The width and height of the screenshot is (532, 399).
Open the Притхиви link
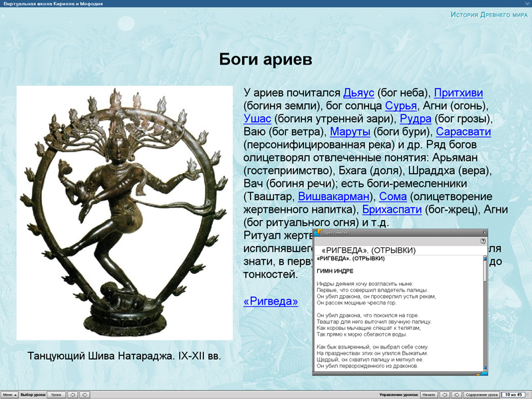tap(458, 92)
